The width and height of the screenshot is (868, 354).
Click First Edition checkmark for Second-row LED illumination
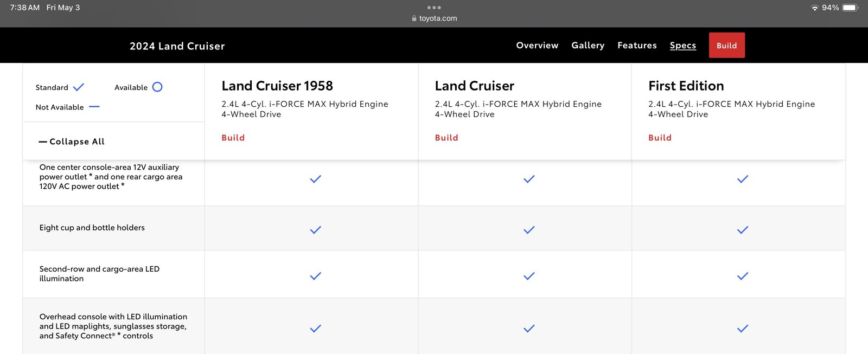point(743,276)
